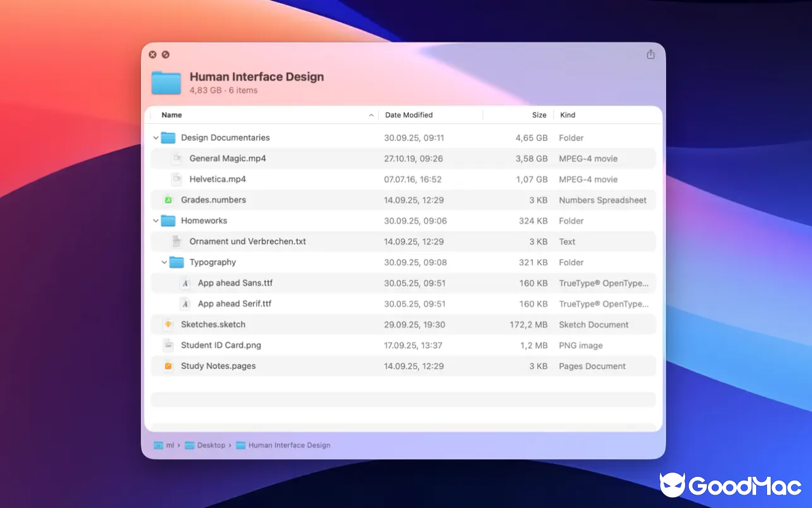Click the movie icon beside Helvetica.mp4
Image resolution: width=812 pixels, height=508 pixels.
178,179
